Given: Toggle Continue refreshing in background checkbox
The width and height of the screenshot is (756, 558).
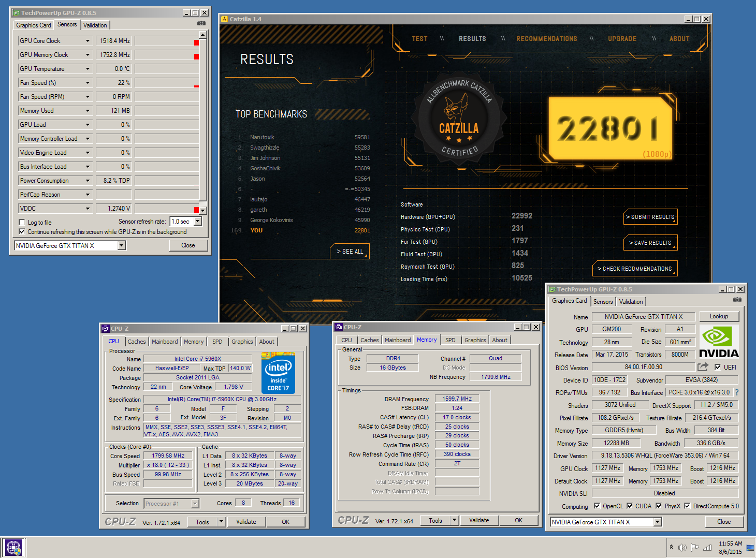Looking at the screenshot, I should coord(22,232).
